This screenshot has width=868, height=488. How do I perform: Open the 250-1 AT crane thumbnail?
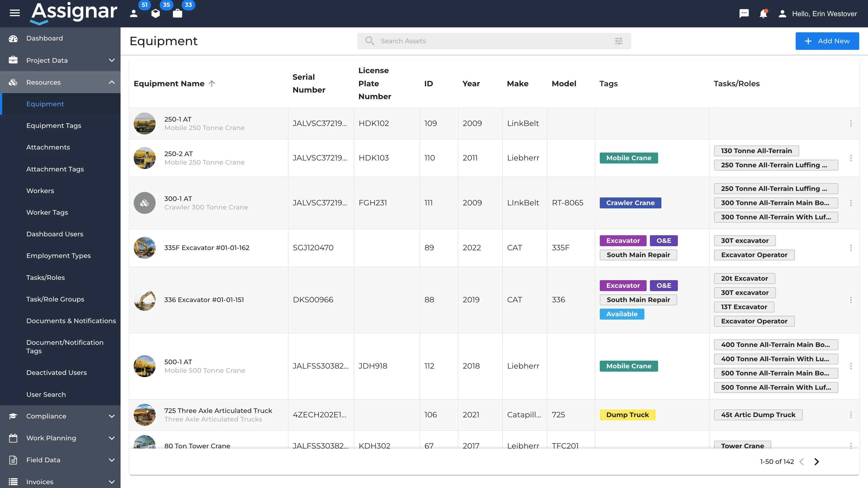click(x=145, y=124)
